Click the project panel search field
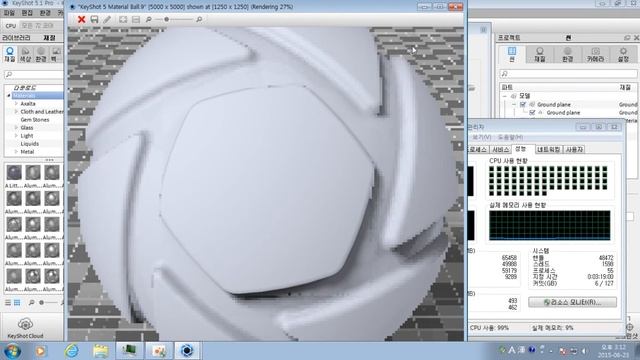Viewport: 640px width, 360px height. 568,73
